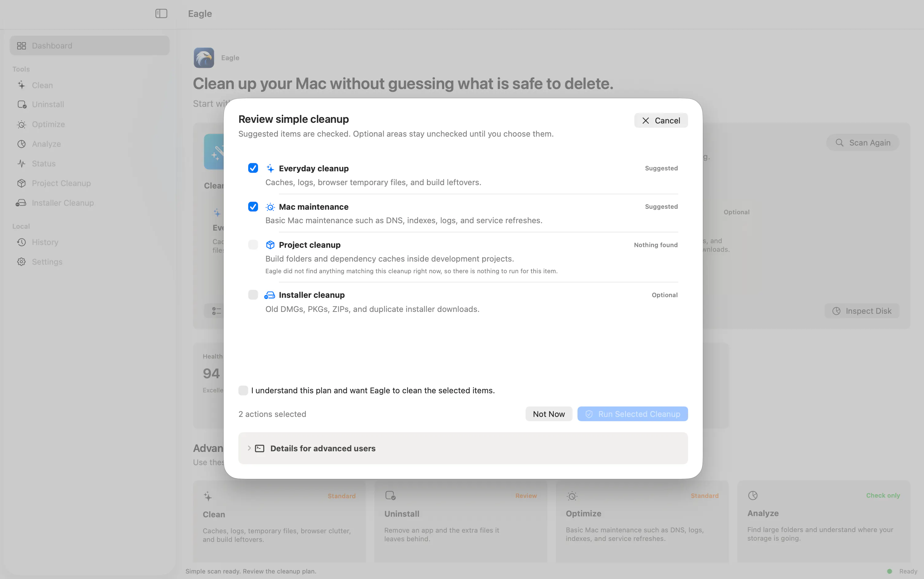This screenshot has height=579, width=924.
Task: Click the Optimize card icon
Action: [x=572, y=496]
